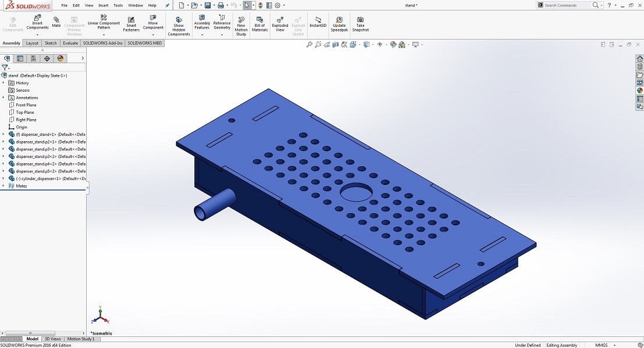Click Zoom to Area icon
This screenshot has width=644, height=348.
point(318,44)
